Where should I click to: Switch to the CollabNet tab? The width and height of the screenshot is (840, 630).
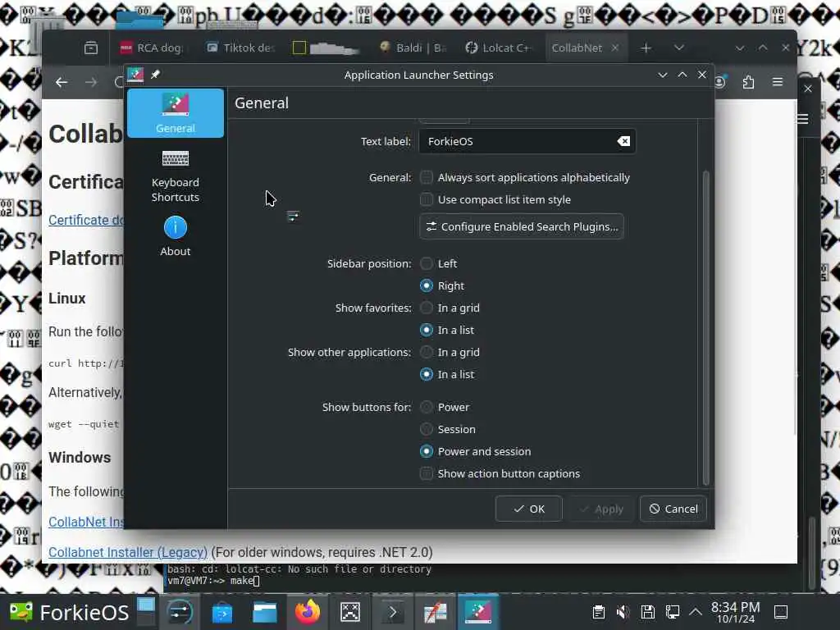click(577, 48)
